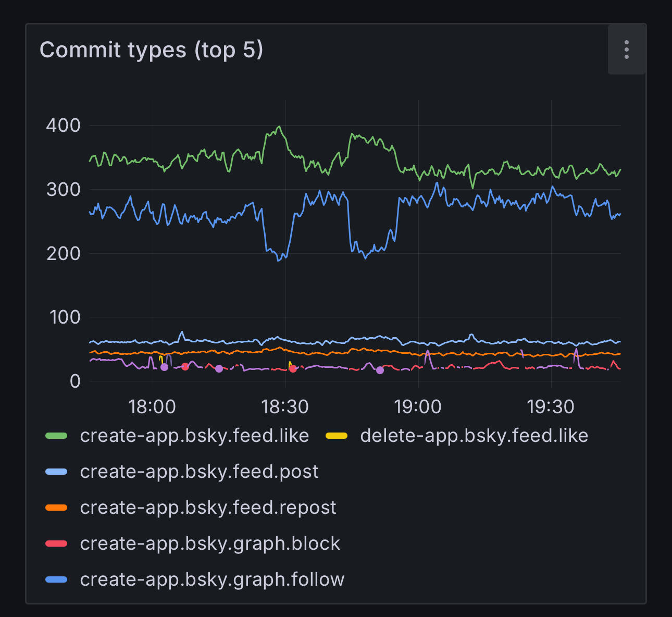This screenshot has height=617, width=672.
Task: Show only the create-app.bsky.graph.block series label
Action: point(210,544)
